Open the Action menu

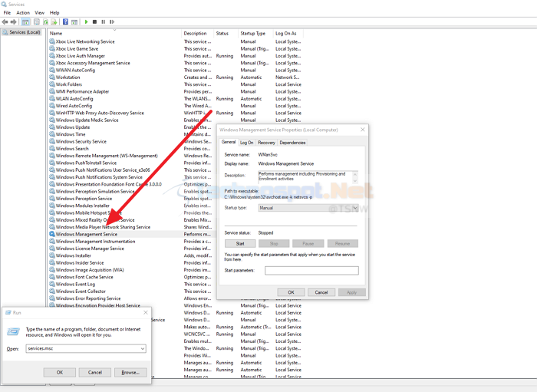pos(23,13)
